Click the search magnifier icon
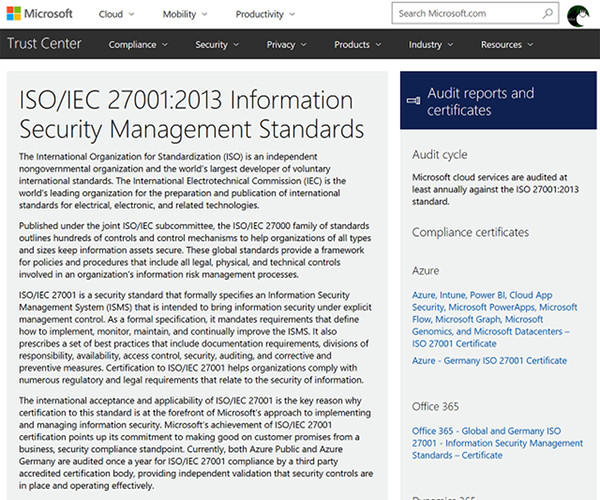This screenshot has width=600, height=500. pos(548,13)
